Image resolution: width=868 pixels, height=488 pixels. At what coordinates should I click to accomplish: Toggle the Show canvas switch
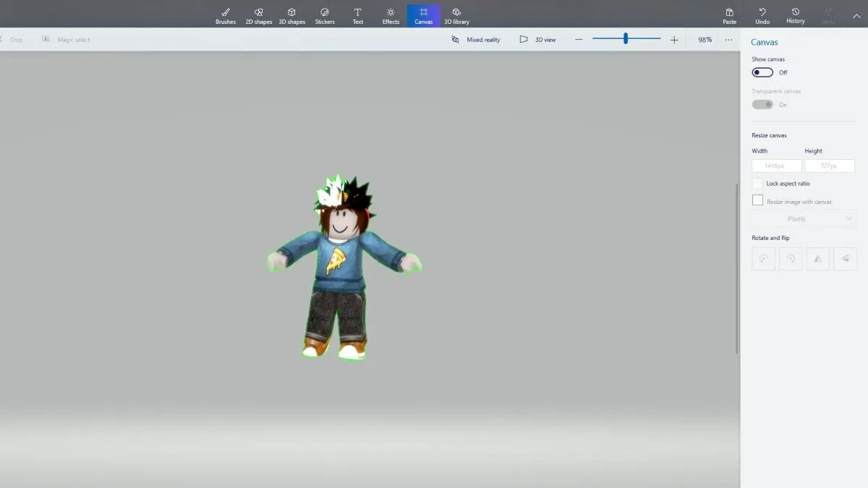coord(762,72)
